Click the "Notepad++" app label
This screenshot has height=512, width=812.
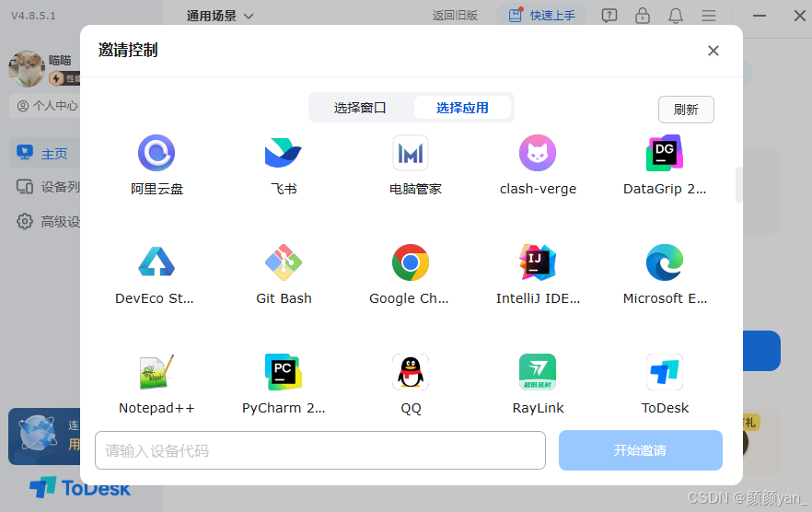157,408
